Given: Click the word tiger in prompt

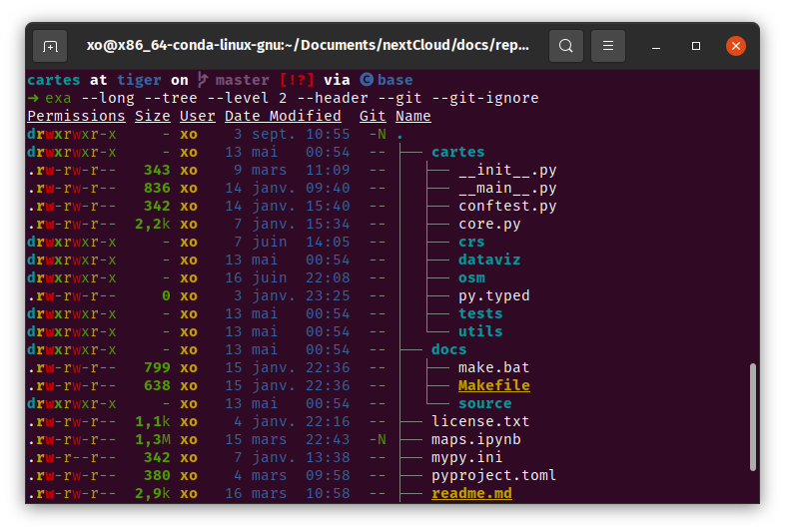Looking at the screenshot, I should pyautogui.click(x=139, y=80).
